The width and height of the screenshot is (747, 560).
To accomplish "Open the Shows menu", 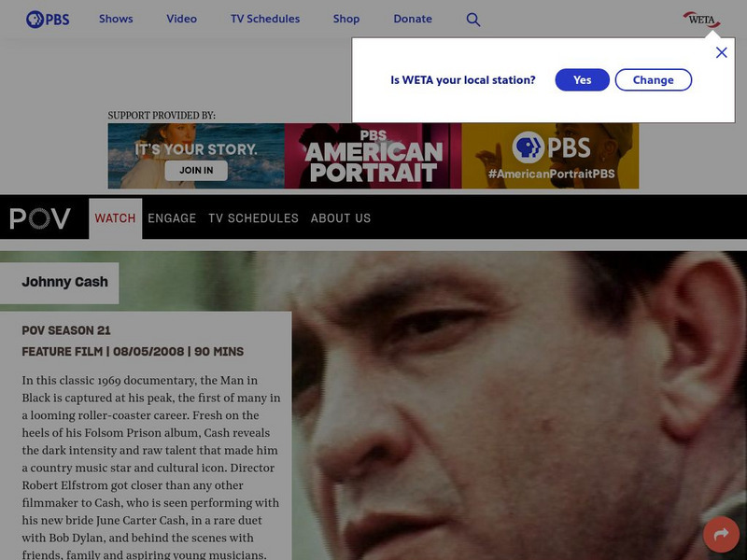I will point(116,19).
